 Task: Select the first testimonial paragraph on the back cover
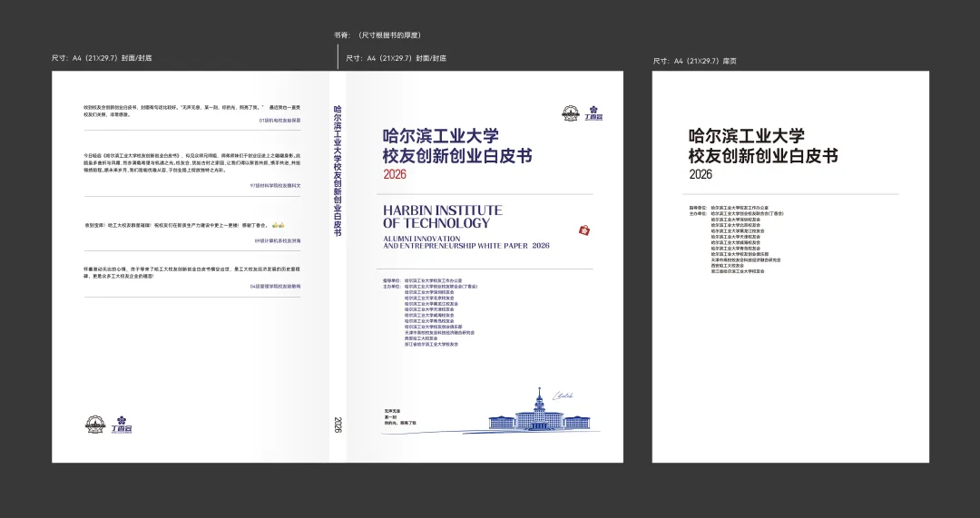(192, 111)
